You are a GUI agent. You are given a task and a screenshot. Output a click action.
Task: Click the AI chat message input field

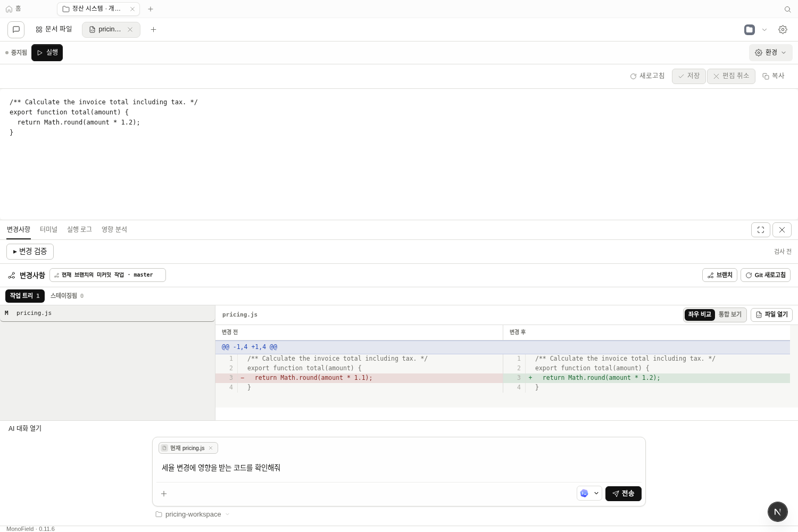(x=399, y=468)
